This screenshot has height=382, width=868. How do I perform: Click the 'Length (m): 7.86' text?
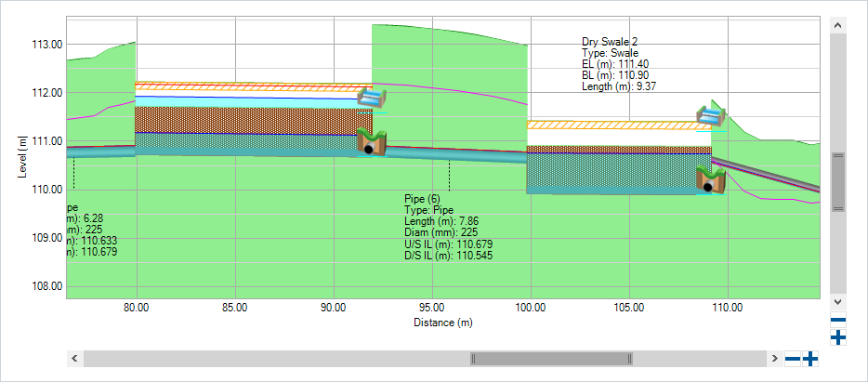point(442,222)
